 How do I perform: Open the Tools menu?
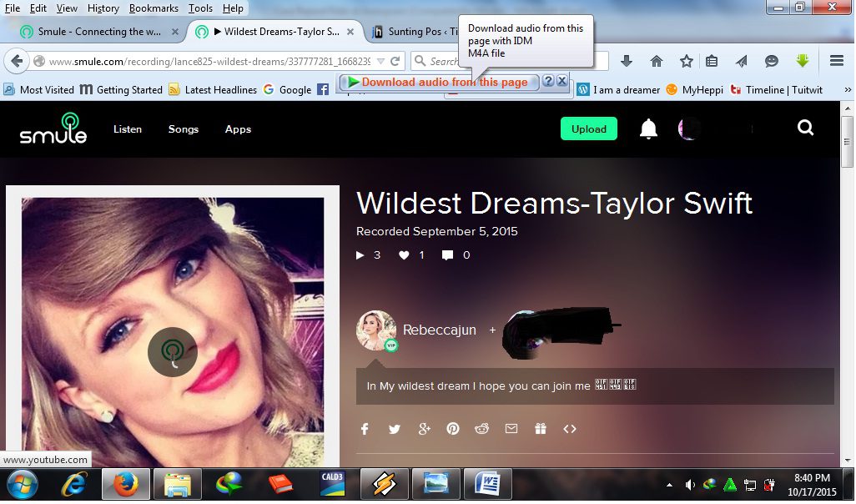(x=200, y=8)
